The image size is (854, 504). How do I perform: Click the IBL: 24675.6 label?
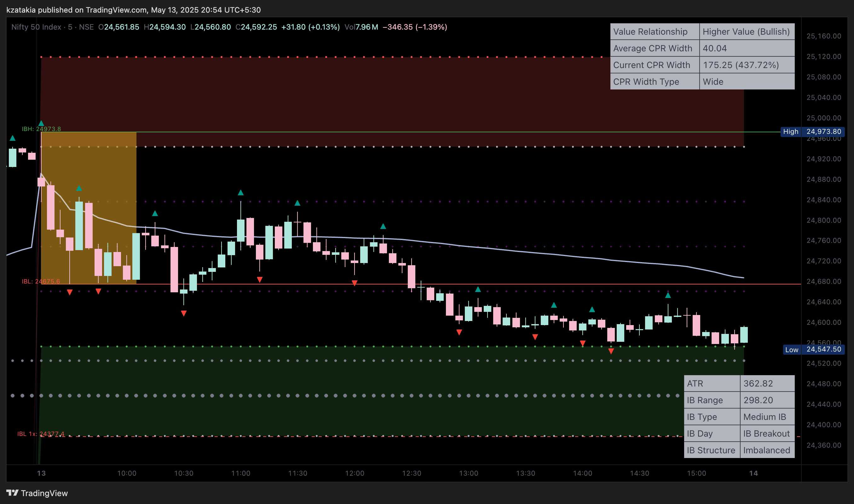[x=41, y=282]
